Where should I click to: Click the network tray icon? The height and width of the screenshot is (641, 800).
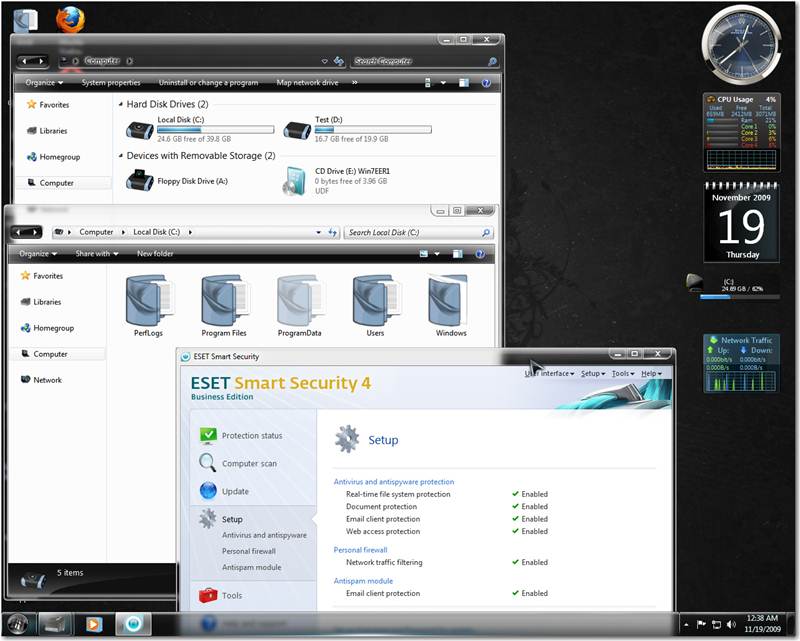(x=716, y=624)
